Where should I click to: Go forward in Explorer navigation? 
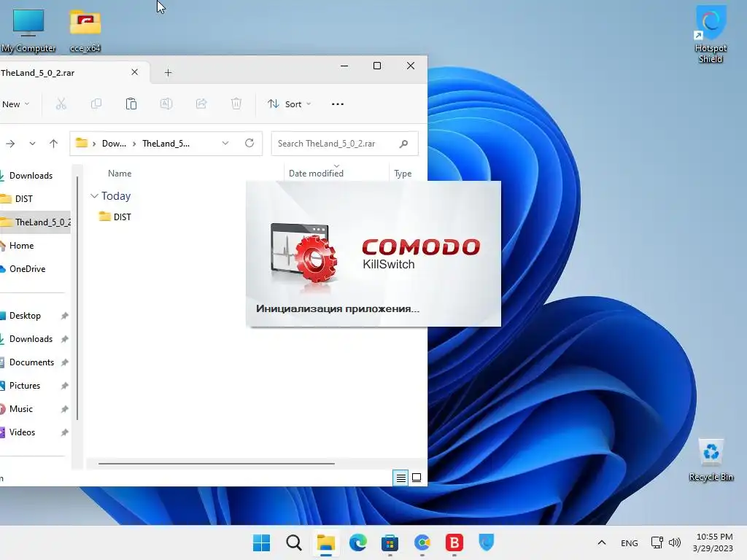pos(10,144)
